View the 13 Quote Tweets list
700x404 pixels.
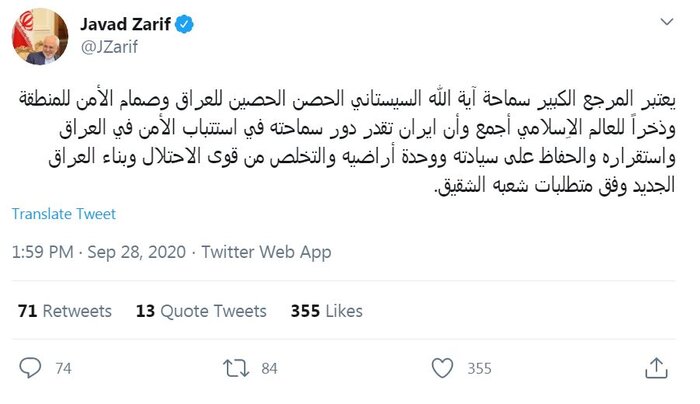click(x=201, y=312)
